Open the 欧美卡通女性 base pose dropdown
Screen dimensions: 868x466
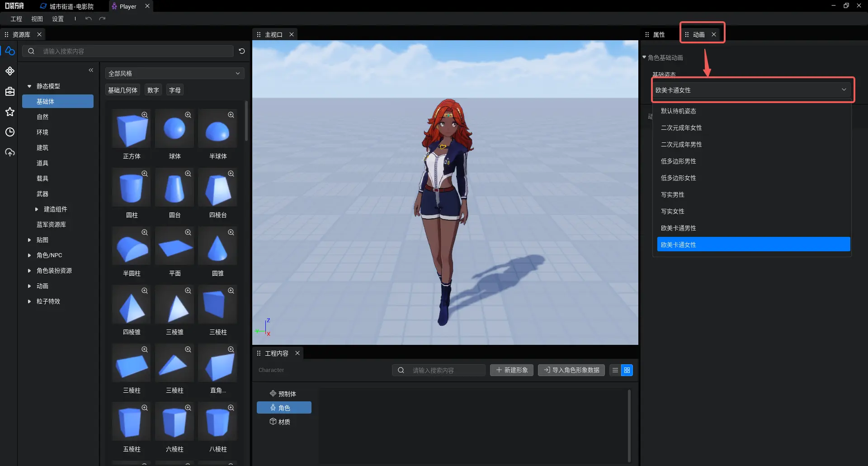tap(752, 90)
